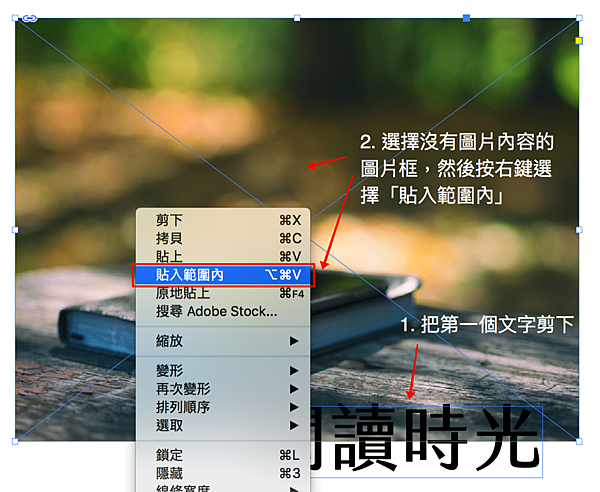The height and width of the screenshot is (492, 600).
Task: Click the top-right corner frame handle
Action: [x=579, y=18]
